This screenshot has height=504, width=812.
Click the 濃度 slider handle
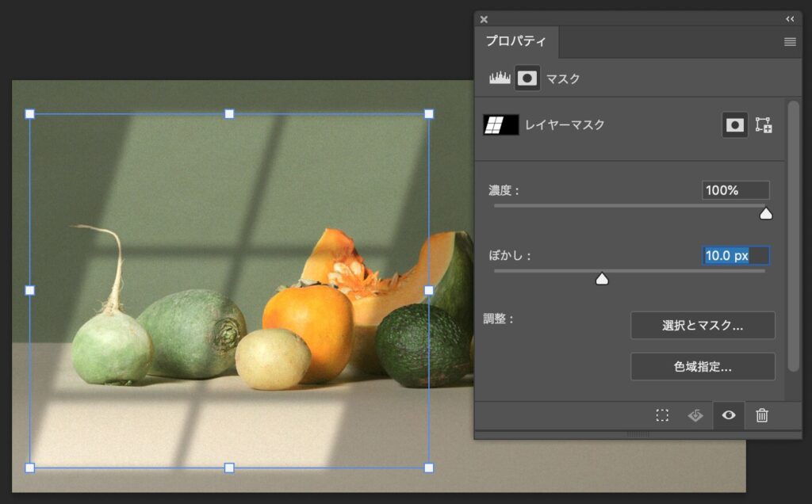coord(766,213)
